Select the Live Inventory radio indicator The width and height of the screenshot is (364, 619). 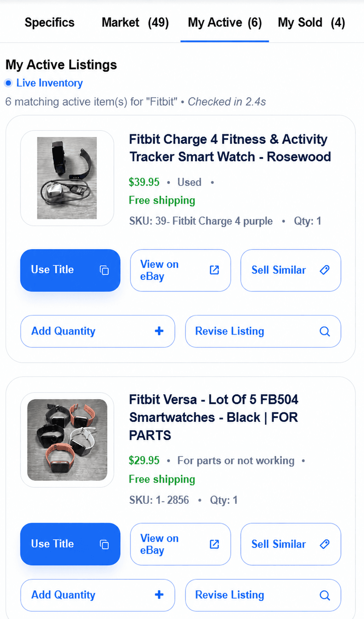point(8,83)
